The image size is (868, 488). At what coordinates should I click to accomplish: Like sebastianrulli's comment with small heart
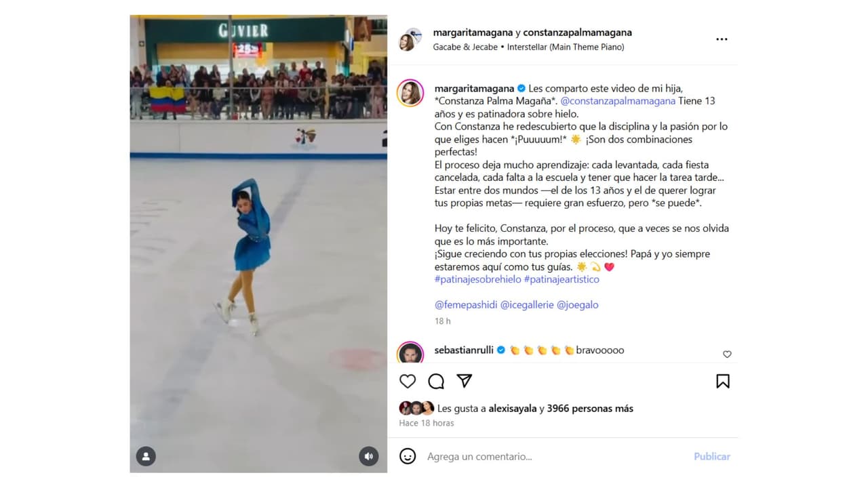[727, 354]
